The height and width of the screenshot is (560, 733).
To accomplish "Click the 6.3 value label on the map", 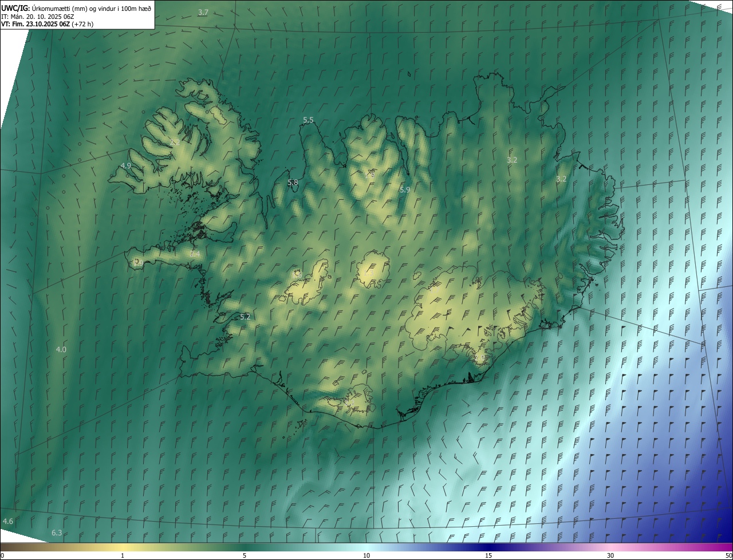I will pyautogui.click(x=57, y=533).
